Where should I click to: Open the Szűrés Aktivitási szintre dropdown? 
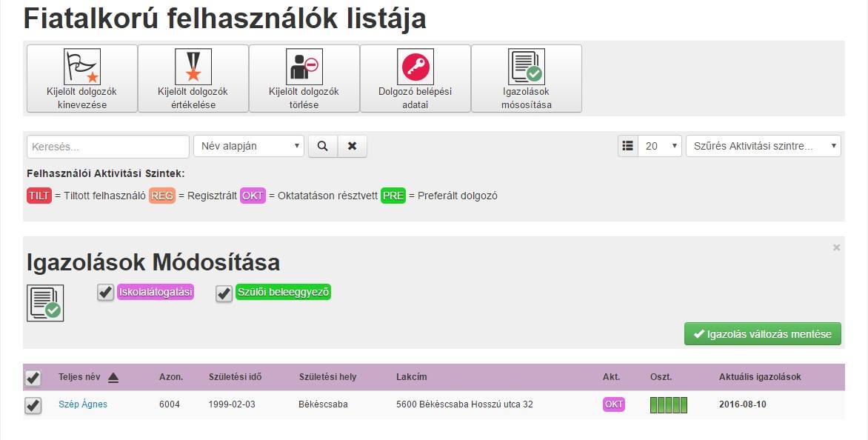763,146
